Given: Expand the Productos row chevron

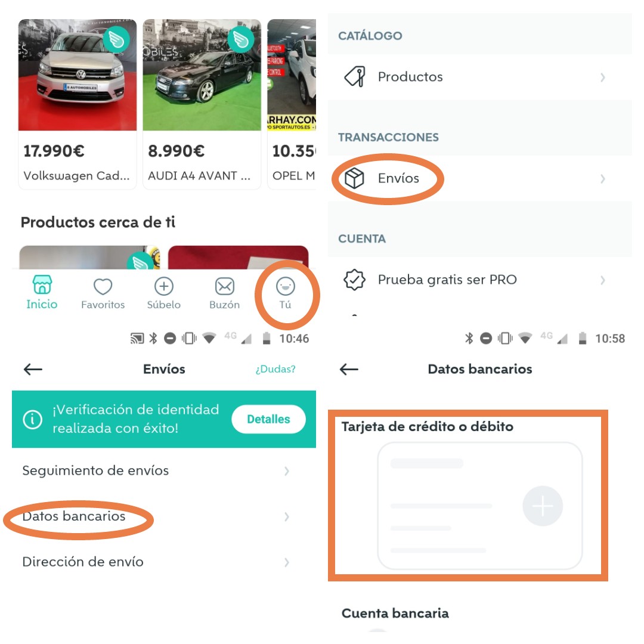Looking at the screenshot, I should click(603, 77).
